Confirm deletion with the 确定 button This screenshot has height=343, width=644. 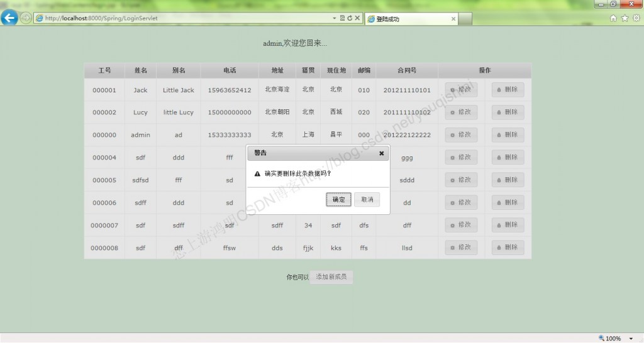[x=339, y=199]
